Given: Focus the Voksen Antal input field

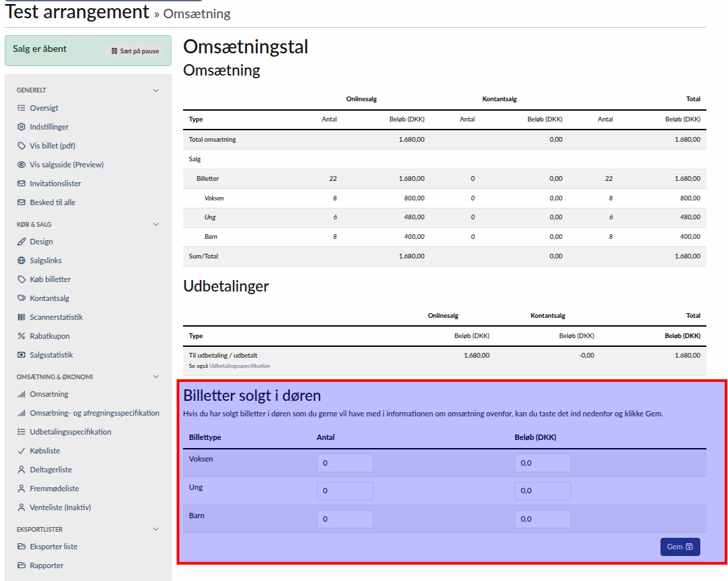Looking at the screenshot, I should click(345, 463).
